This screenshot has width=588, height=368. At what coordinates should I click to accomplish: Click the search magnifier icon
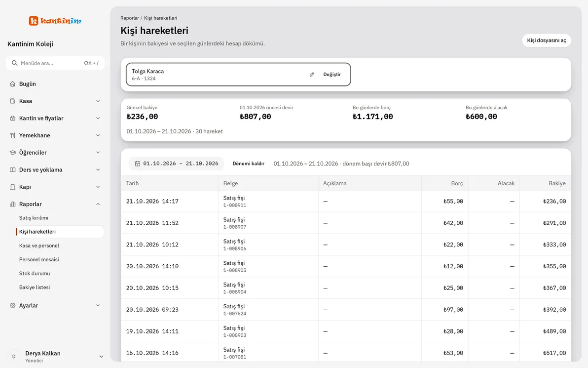coord(15,63)
